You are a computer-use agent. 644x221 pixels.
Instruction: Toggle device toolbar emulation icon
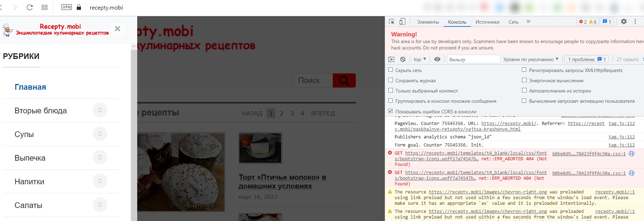(x=402, y=22)
